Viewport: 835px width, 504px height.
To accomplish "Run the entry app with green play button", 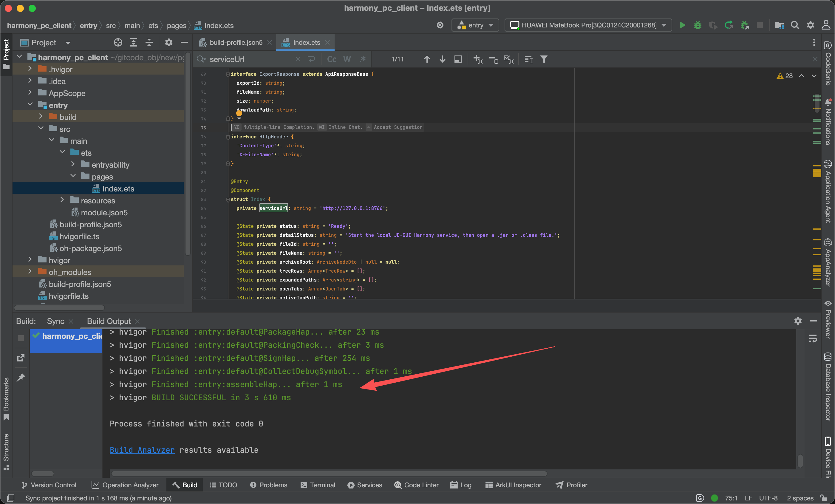I will pos(682,25).
